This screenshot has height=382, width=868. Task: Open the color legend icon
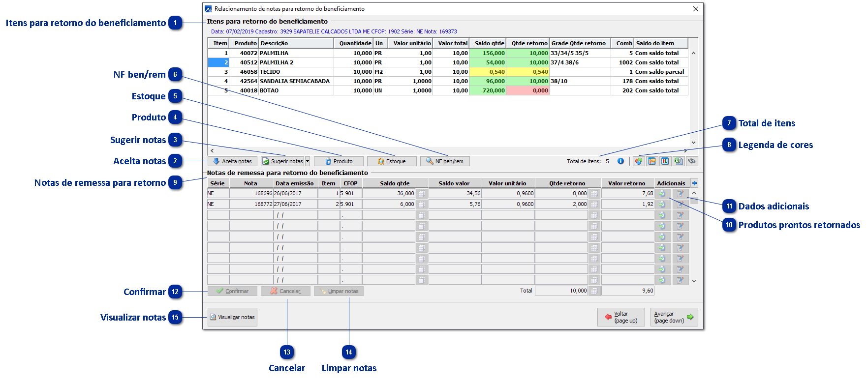[x=639, y=161]
